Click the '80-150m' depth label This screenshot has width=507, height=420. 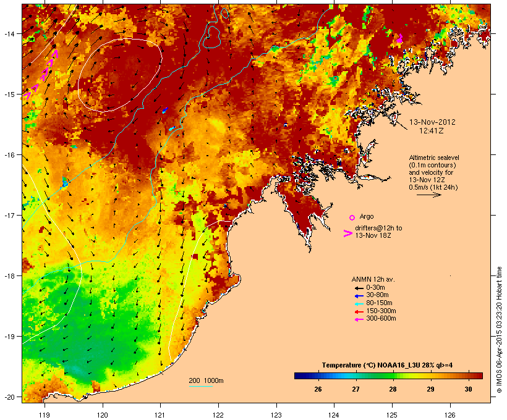point(379,303)
